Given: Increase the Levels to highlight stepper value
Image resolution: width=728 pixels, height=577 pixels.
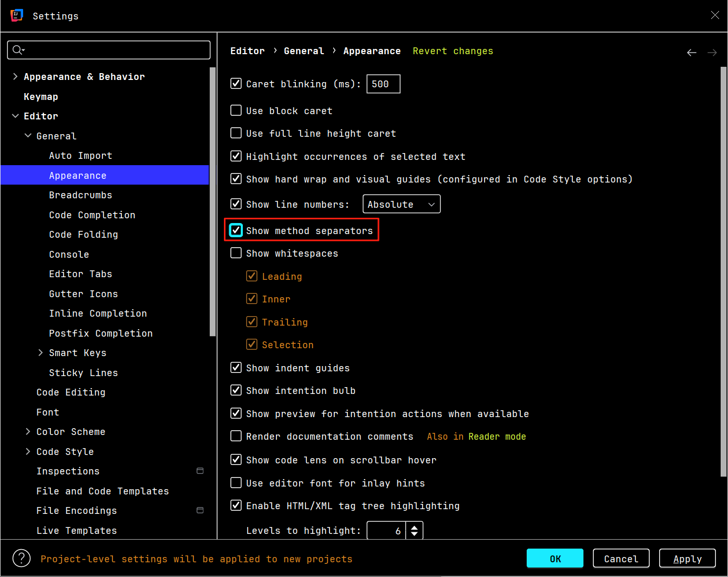Looking at the screenshot, I should click(x=414, y=527).
